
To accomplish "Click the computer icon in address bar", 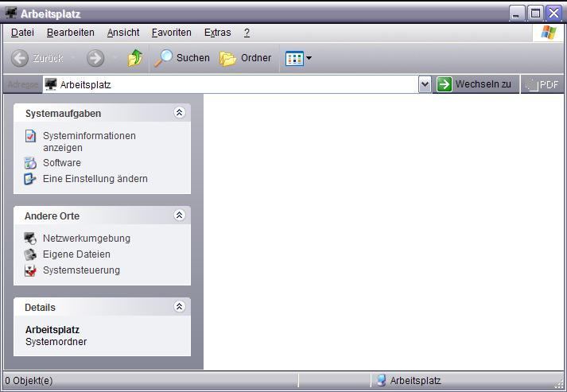I will tap(51, 84).
